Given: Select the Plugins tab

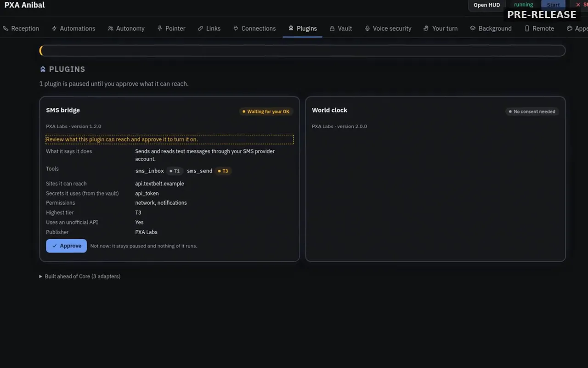Looking at the screenshot, I should click(x=302, y=29).
